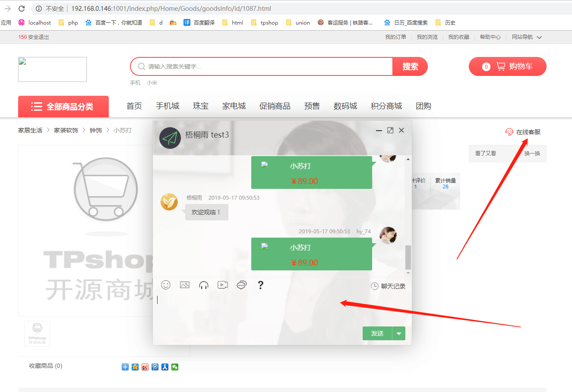
Task: Switch to the 数码城 navigation tab
Action: tap(345, 106)
